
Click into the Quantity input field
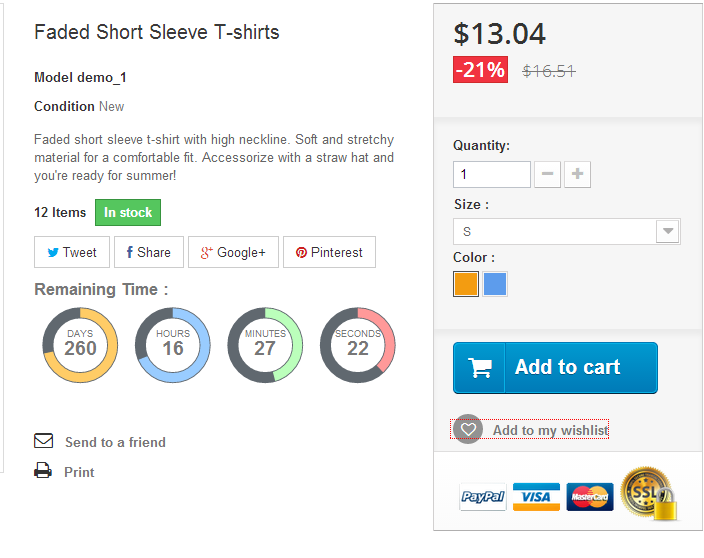[x=492, y=174]
